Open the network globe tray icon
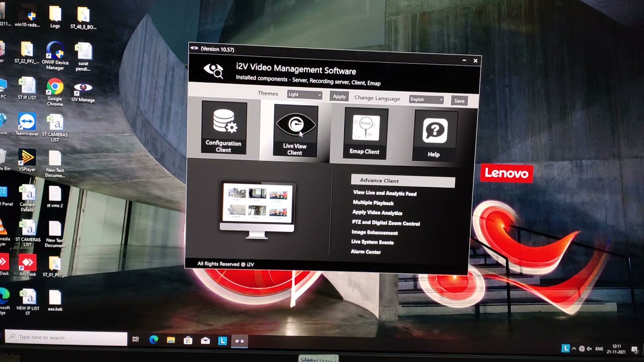This screenshot has height=362, width=644. point(582,348)
